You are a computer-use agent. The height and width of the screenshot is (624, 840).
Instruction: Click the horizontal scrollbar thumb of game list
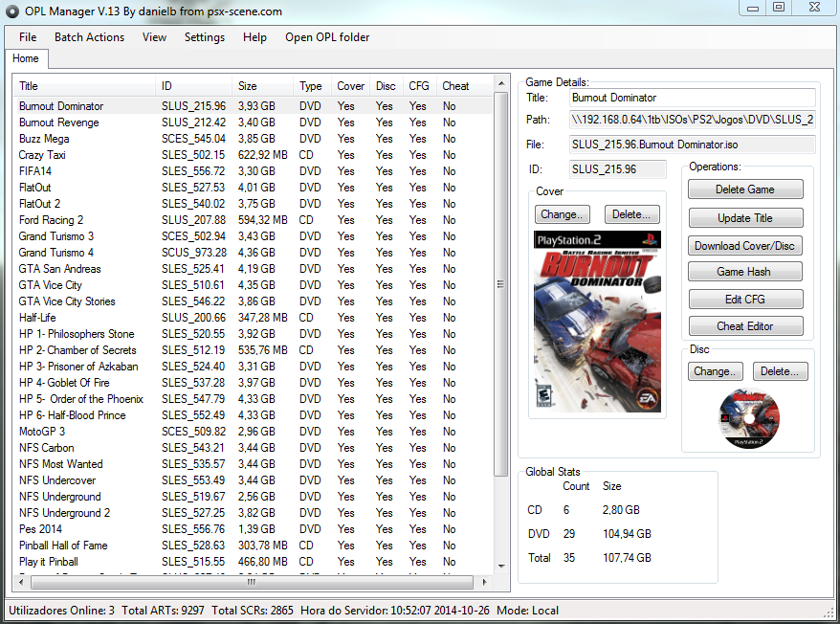[x=252, y=582]
